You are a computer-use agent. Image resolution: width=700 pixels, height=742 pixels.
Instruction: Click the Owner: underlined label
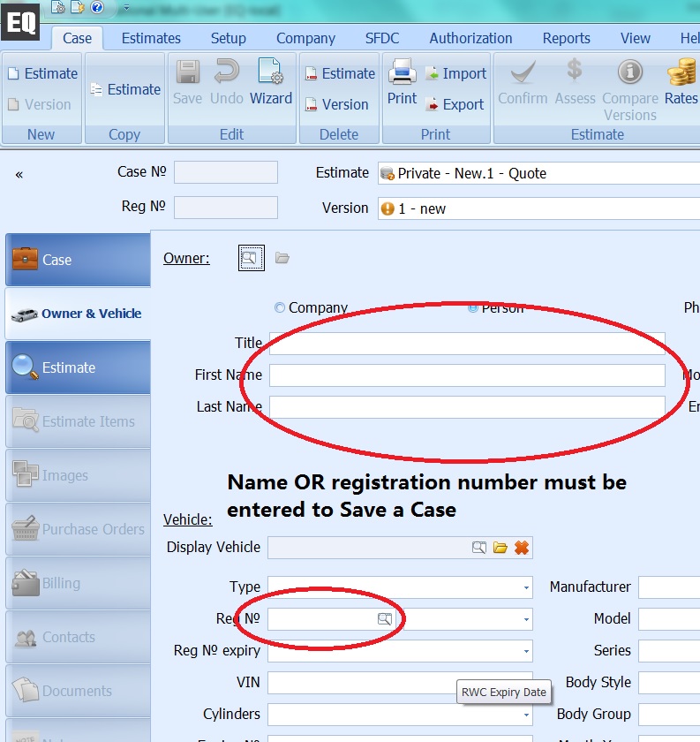pyautogui.click(x=186, y=258)
